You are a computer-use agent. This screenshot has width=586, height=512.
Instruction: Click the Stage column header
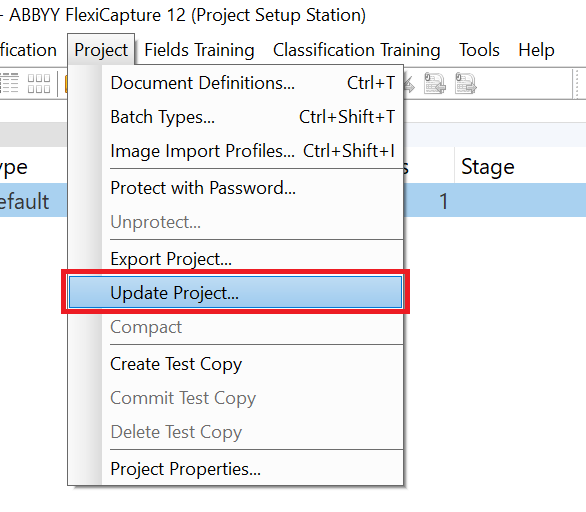click(520, 167)
